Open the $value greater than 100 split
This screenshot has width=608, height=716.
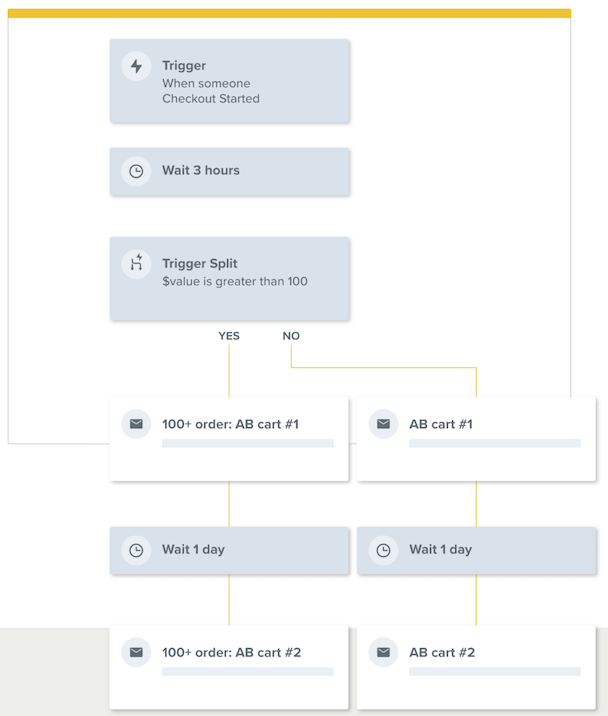click(235, 281)
